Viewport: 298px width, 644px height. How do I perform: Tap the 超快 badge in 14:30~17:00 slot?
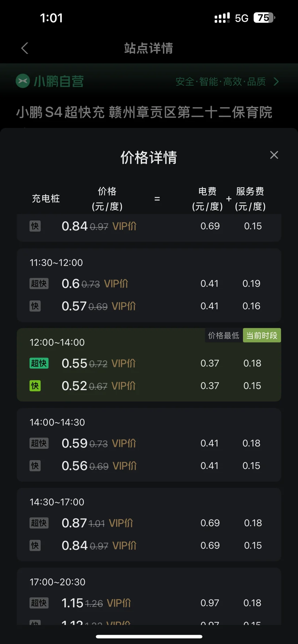[39, 523]
